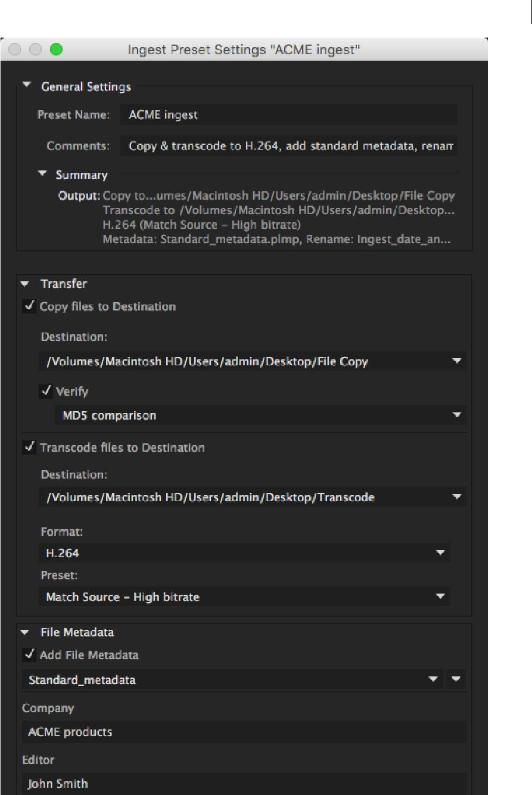Collapse the Transfer section
The height and width of the screenshot is (795, 532).
coord(25,284)
